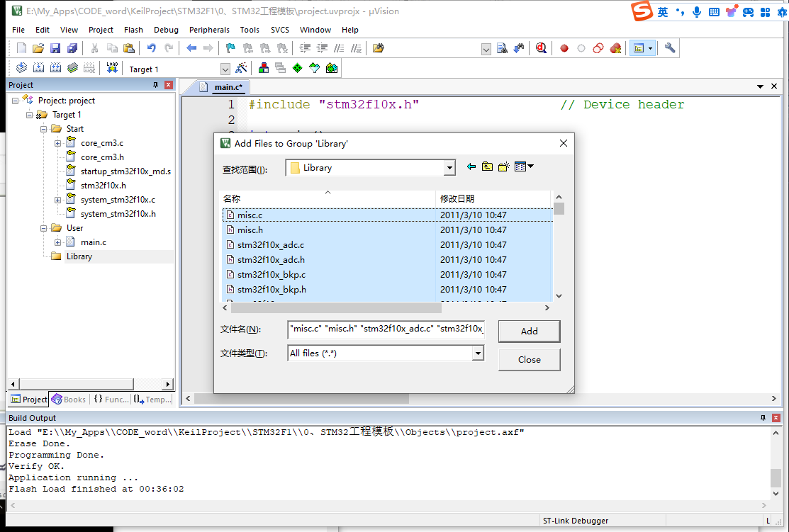The height and width of the screenshot is (532, 789).
Task: Cut selection with the scissors icon
Action: 94,48
